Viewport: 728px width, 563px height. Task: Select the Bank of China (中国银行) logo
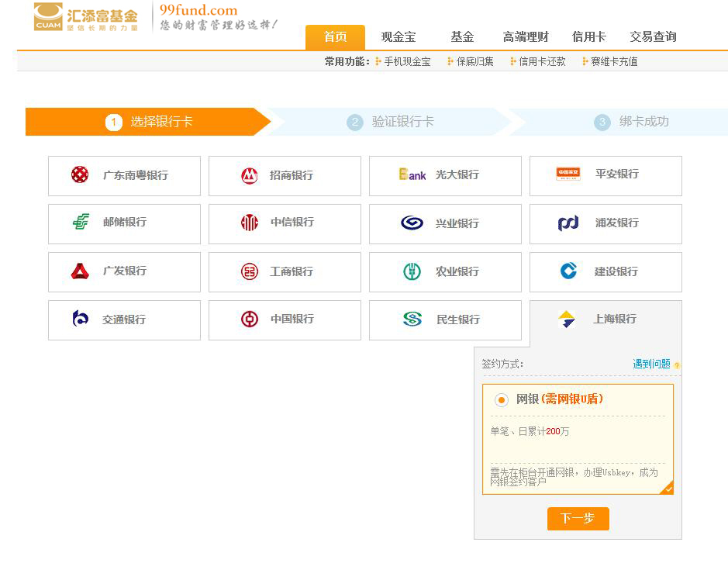pyautogui.click(x=249, y=319)
